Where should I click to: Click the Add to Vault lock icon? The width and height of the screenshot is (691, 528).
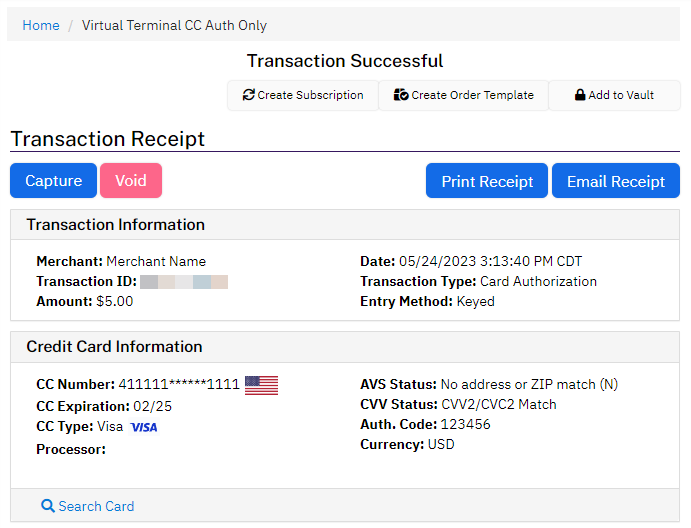click(x=580, y=95)
